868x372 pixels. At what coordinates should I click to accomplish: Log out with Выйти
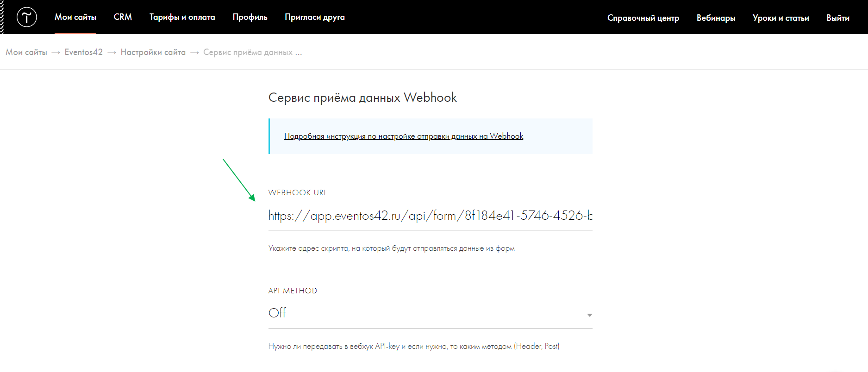pyautogui.click(x=837, y=18)
